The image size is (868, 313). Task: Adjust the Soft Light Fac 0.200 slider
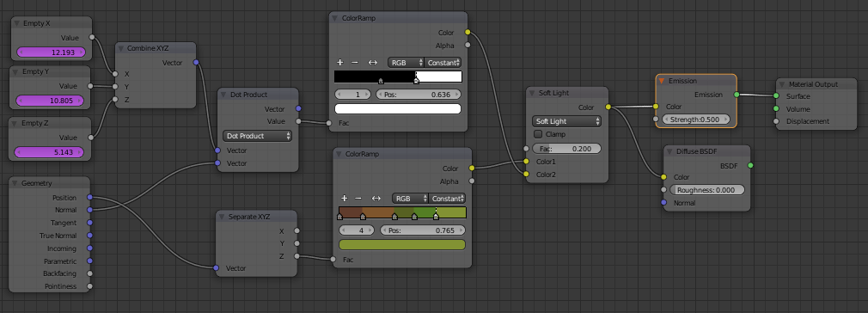(567, 149)
